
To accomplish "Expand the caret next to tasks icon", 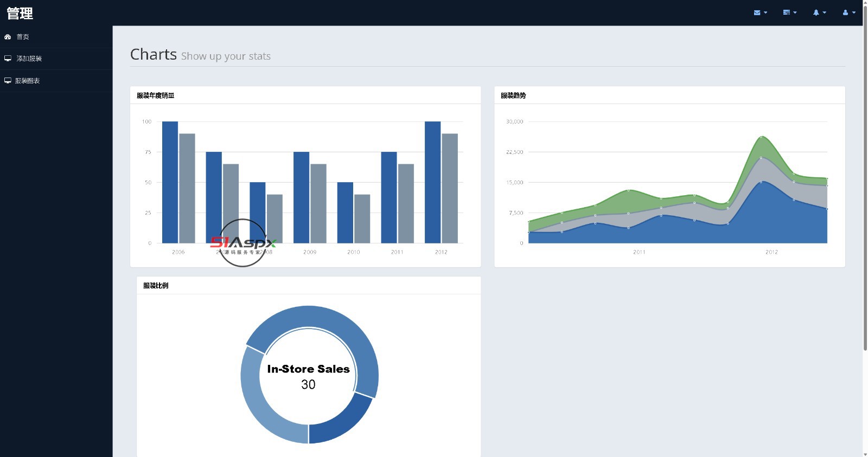I will 795,12.
